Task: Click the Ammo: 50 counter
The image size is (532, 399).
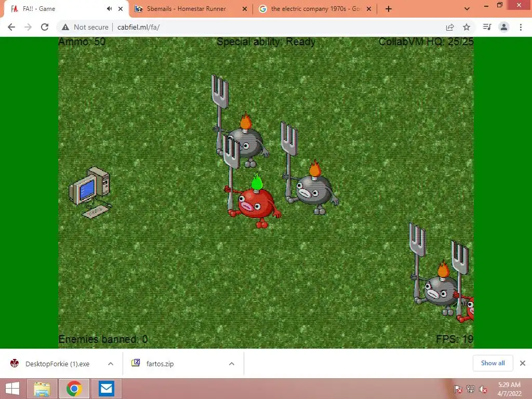Action: coord(82,42)
